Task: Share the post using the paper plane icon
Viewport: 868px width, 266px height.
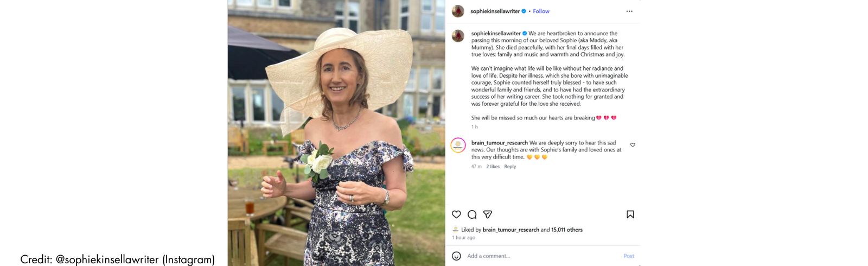Action: pos(488,214)
